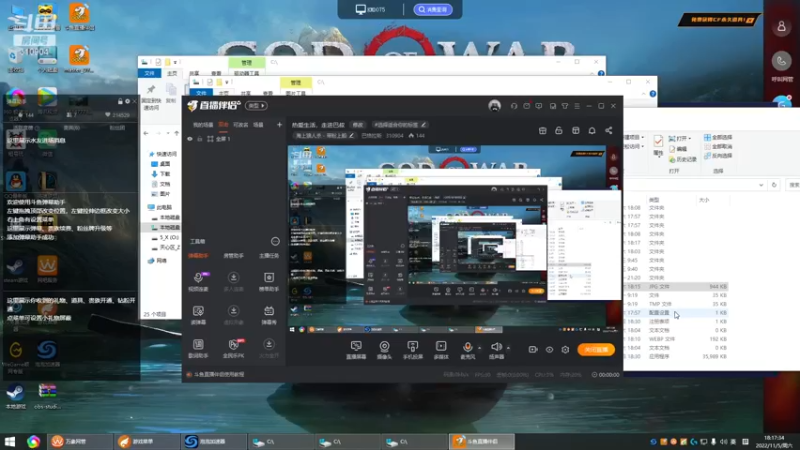Switch to the room manager tab (房管助手)
The image size is (800, 450).
point(233,256)
